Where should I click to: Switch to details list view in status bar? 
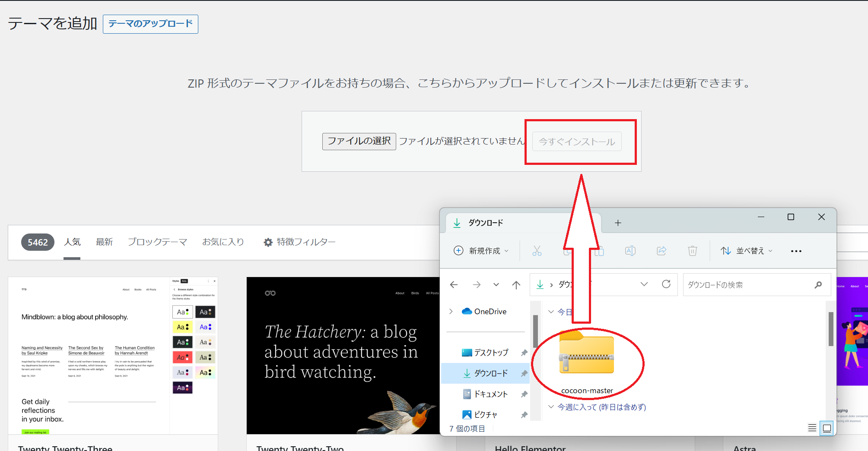click(812, 428)
